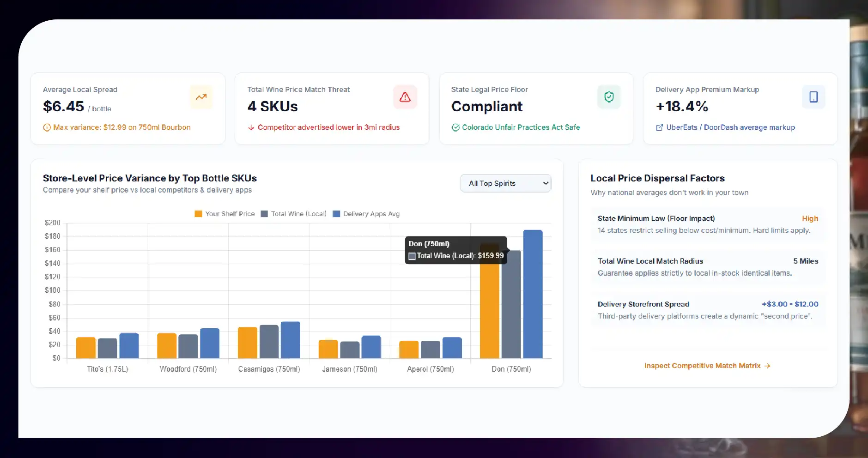Click the trending-up icon in Average Local Spread card
The image size is (868, 458).
pyautogui.click(x=201, y=97)
